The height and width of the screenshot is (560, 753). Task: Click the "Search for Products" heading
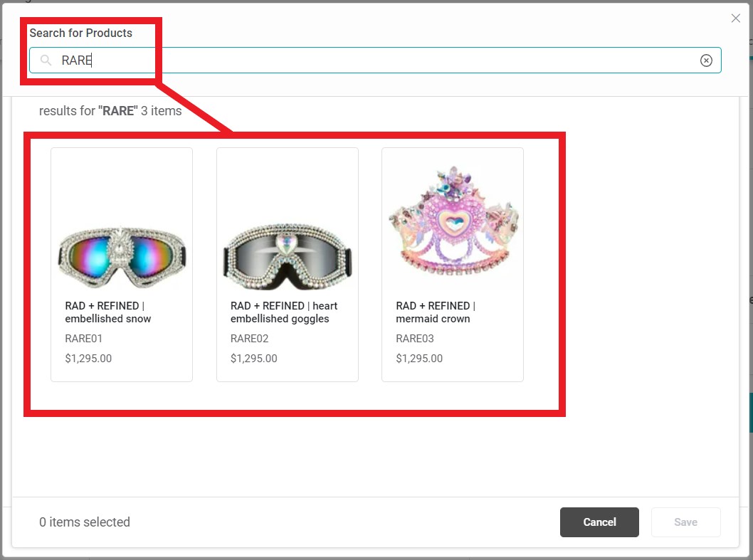point(80,33)
